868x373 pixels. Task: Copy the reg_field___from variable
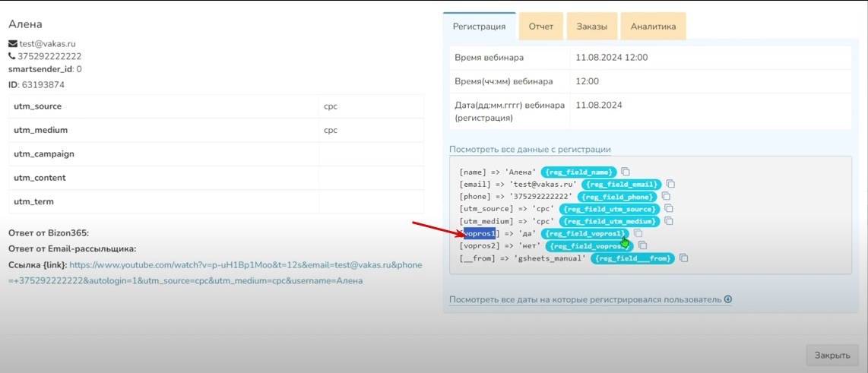pyautogui.click(x=684, y=258)
